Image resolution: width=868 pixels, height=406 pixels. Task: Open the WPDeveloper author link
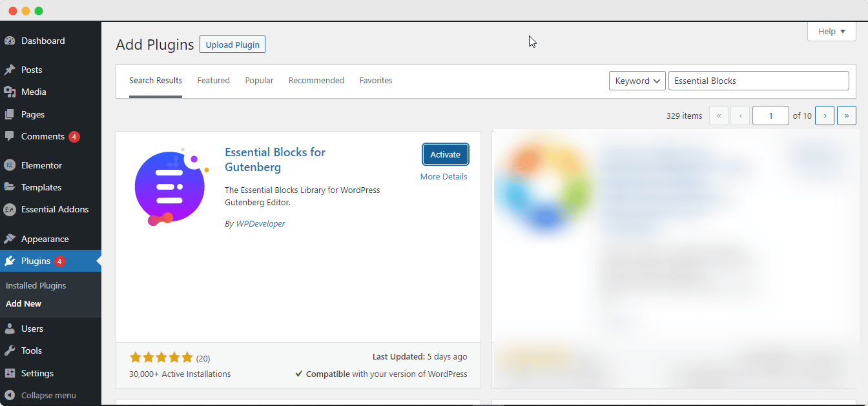click(x=260, y=223)
